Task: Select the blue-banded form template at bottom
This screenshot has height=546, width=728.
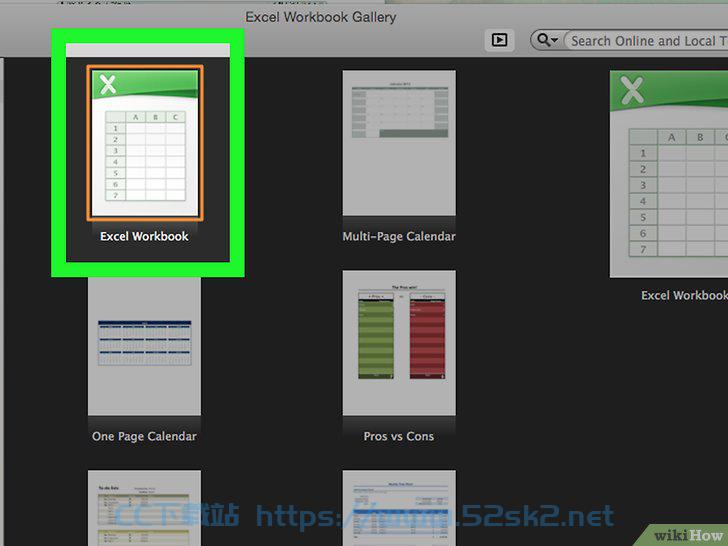Action: pyautogui.click(x=399, y=508)
